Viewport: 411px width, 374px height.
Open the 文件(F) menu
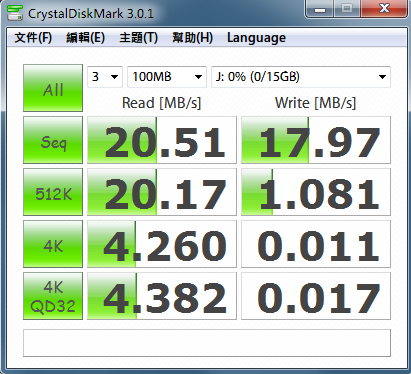(x=33, y=37)
